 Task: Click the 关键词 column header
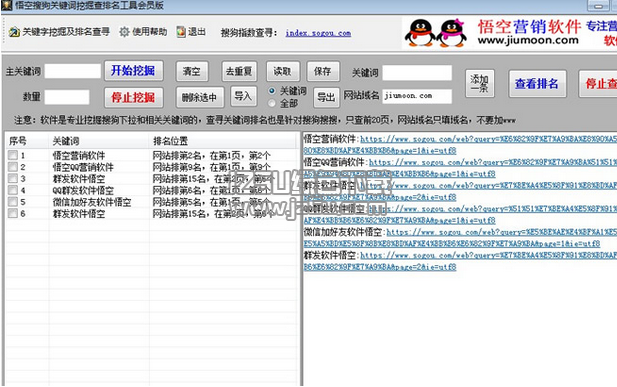pos(99,141)
